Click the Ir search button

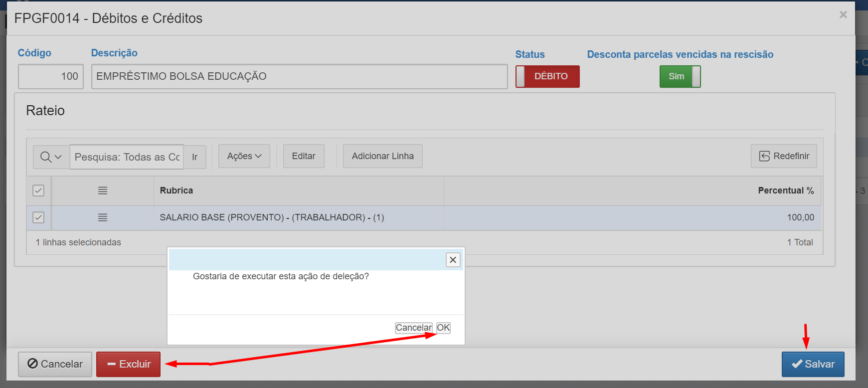(x=195, y=157)
